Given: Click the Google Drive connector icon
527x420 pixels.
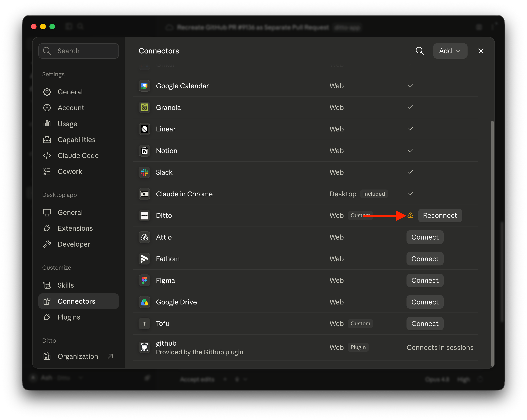Looking at the screenshot, I should click(144, 302).
